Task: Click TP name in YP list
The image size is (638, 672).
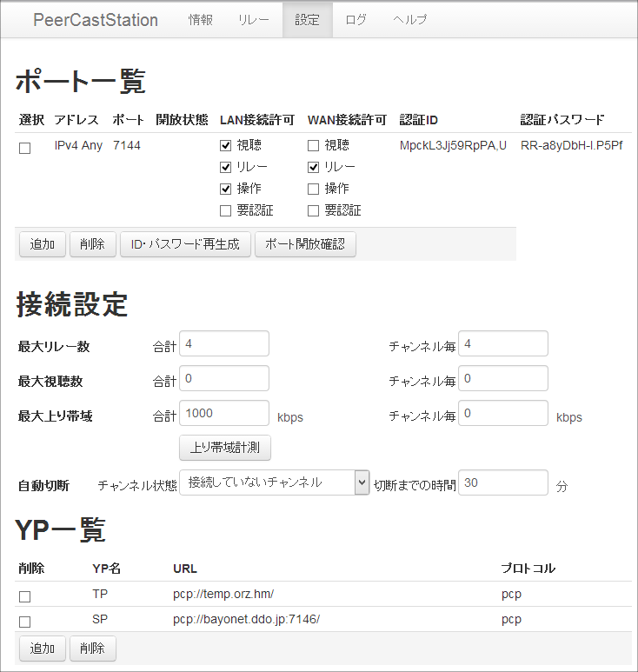Action: point(100,594)
